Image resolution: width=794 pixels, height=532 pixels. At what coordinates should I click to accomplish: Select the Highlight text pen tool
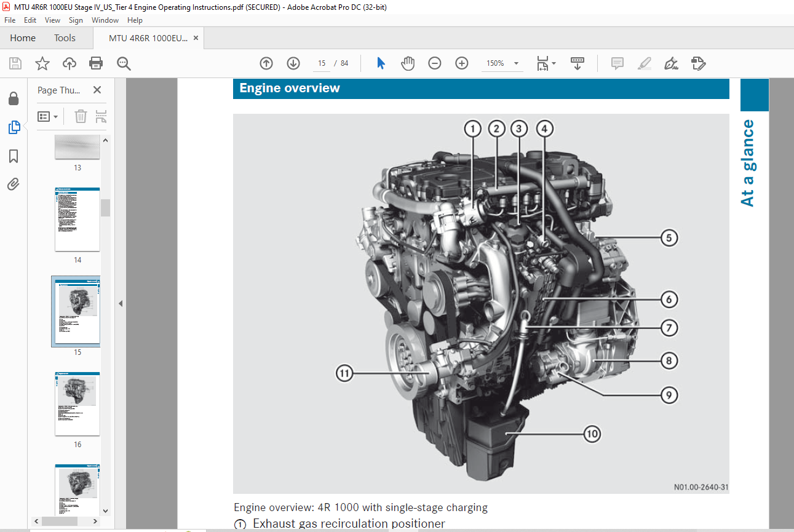[644, 63]
